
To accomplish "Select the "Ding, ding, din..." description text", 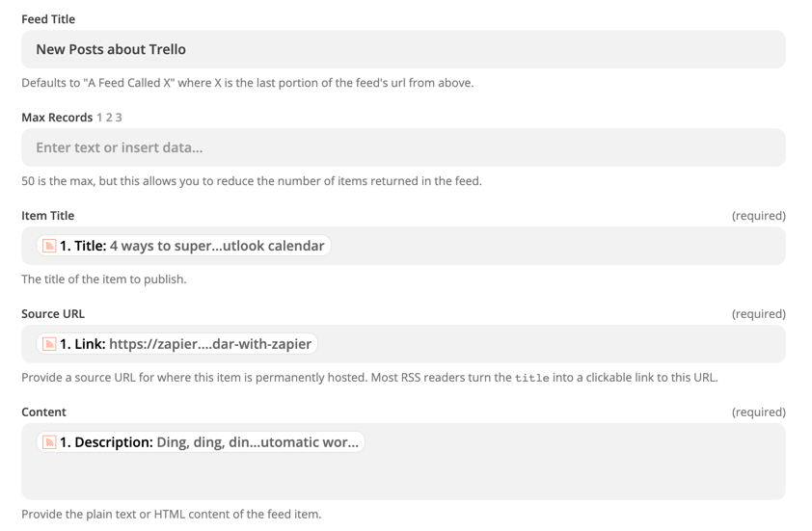I will point(257,442).
